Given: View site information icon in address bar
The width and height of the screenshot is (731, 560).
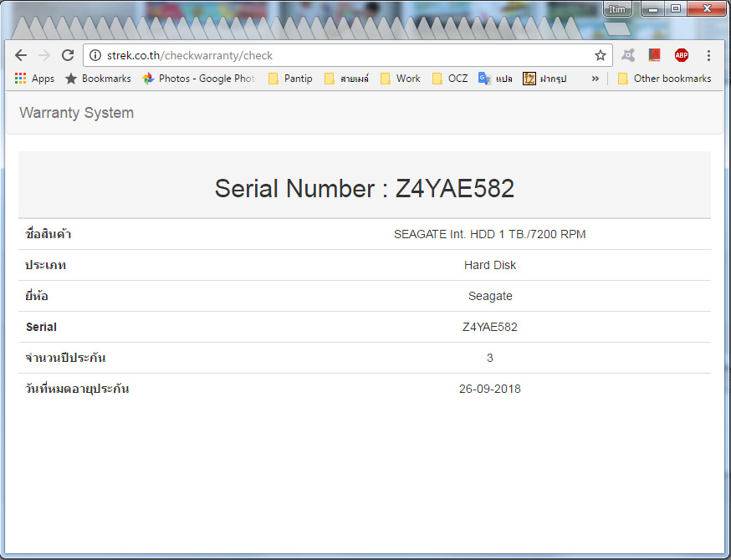Looking at the screenshot, I should (x=95, y=55).
